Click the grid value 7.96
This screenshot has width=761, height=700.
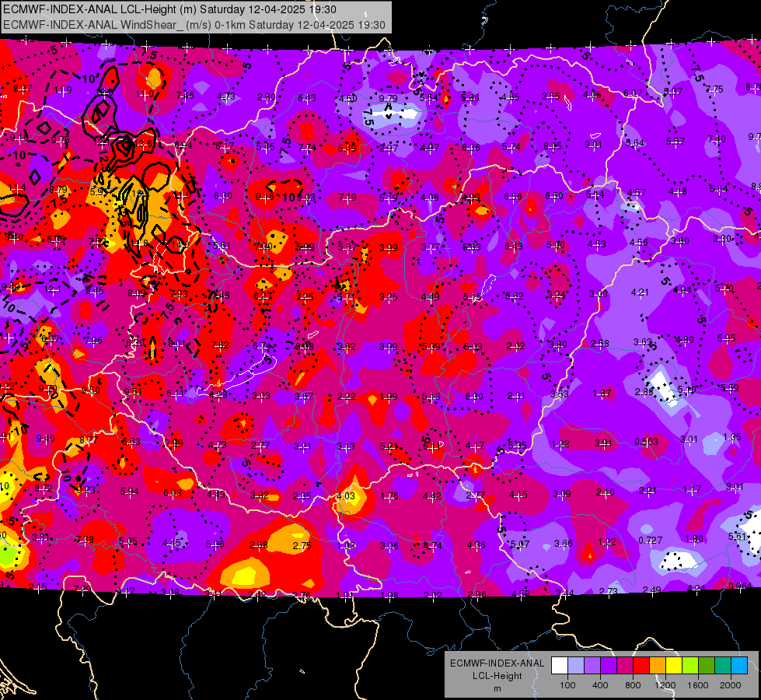[93, 340]
